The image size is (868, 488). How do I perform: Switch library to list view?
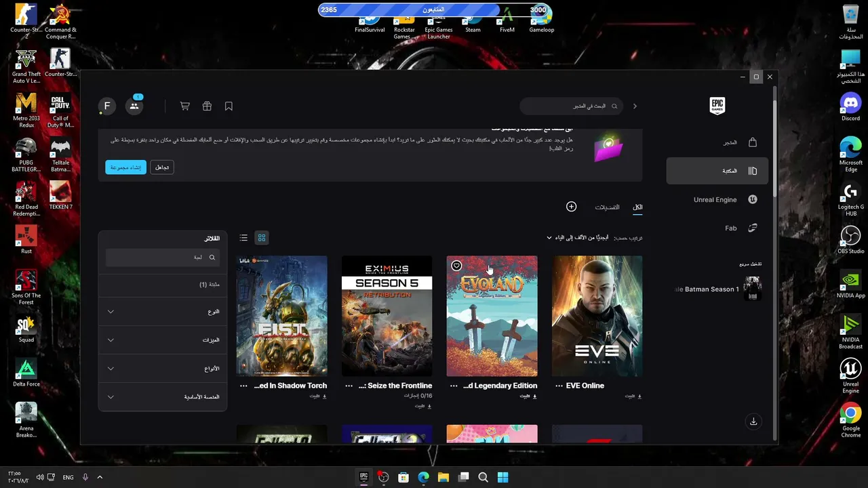tap(243, 238)
